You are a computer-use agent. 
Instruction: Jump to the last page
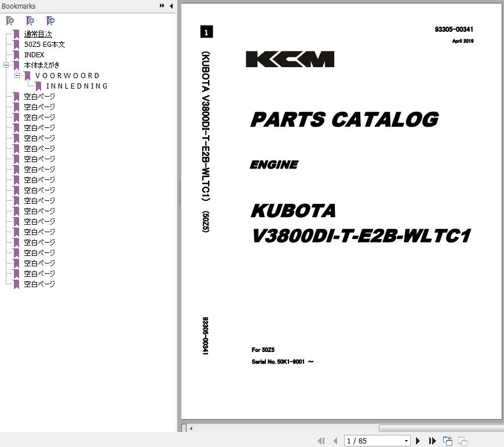tap(432, 441)
